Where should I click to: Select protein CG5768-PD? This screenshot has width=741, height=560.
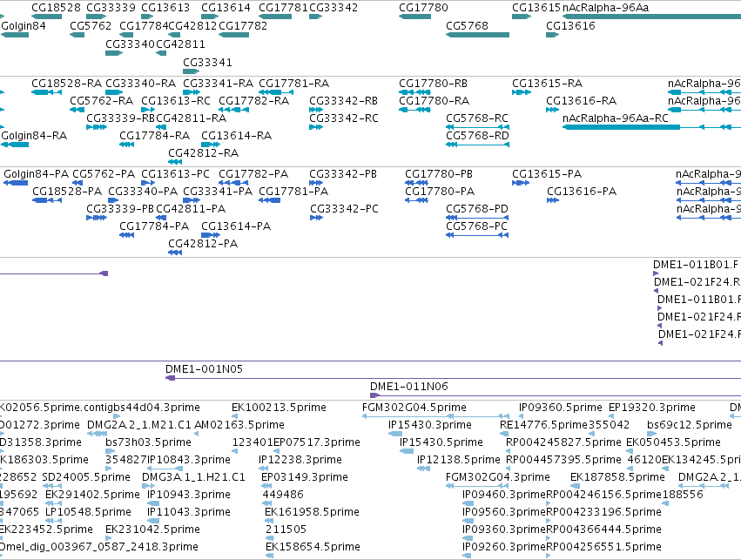(x=477, y=218)
